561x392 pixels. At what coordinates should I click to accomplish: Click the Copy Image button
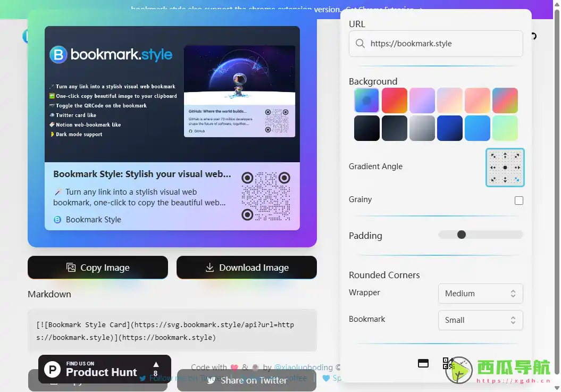pyautogui.click(x=98, y=268)
